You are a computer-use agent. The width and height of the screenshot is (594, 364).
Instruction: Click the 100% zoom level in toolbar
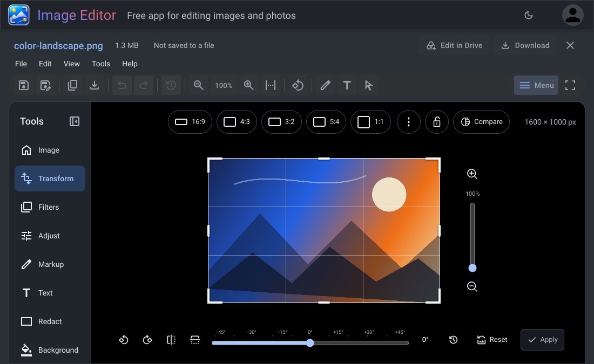coord(224,86)
